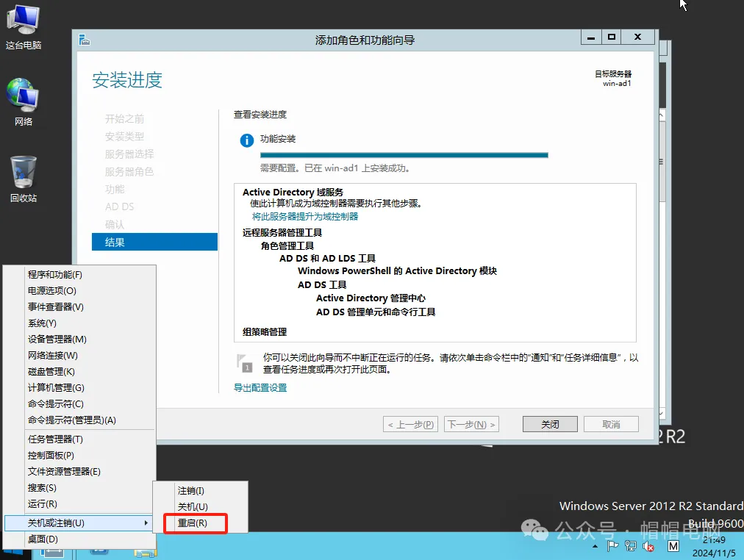744x560 pixels.
Task: Choose 重启(R) from the shutdown submenu
Action: tap(193, 523)
